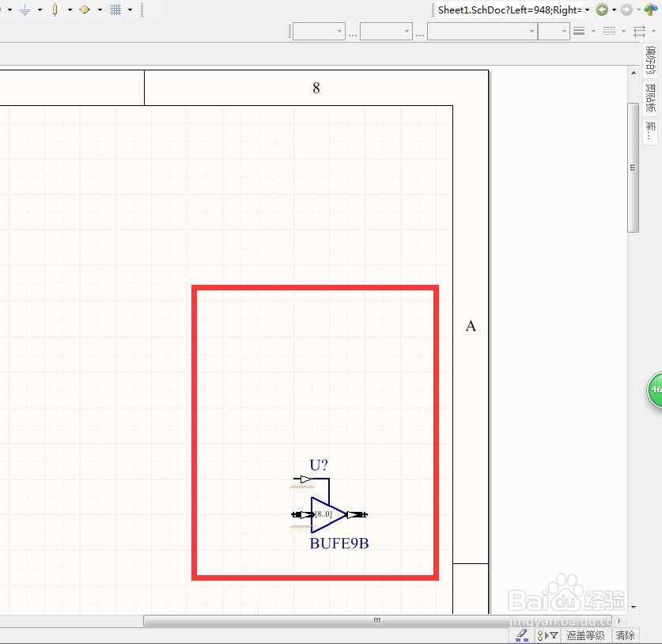Screen dimensions: 662x644
Task: Open the narrow fourth combo box
Action: [554, 31]
